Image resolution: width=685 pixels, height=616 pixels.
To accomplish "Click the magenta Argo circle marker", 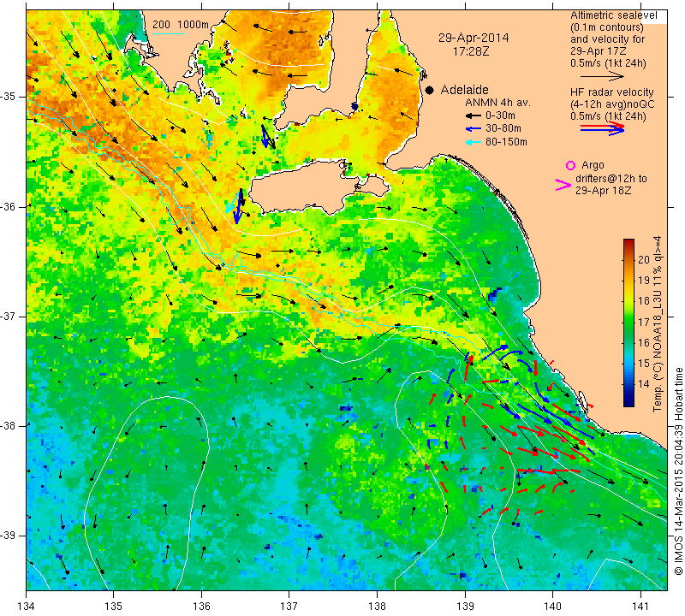I will click(570, 165).
